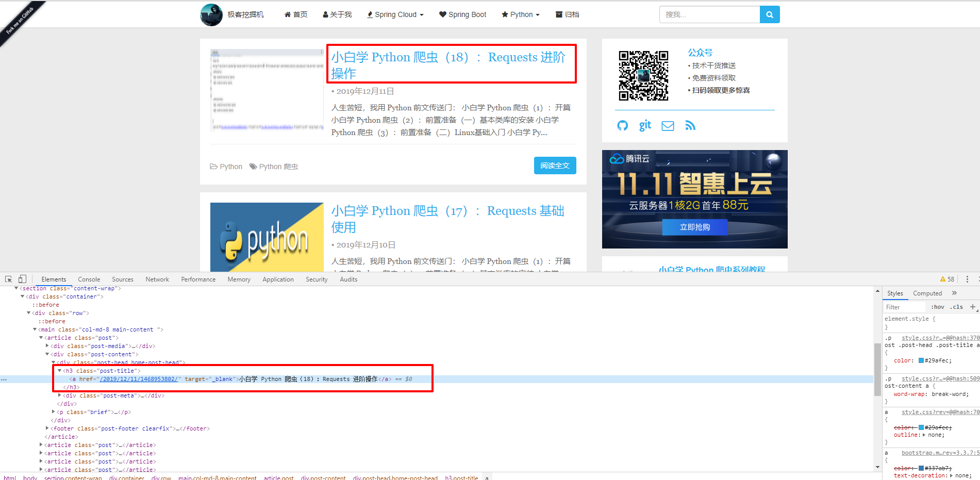The width and height of the screenshot is (980, 480).
Task: Switch to the Network tab
Action: (x=157, y=279)
